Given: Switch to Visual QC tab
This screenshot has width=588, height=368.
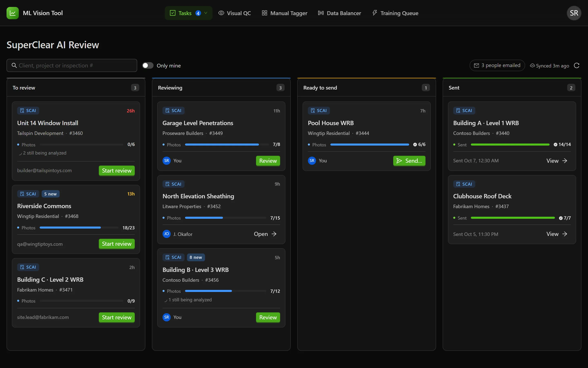Looking at the screenshot, I should click(234, 13).
